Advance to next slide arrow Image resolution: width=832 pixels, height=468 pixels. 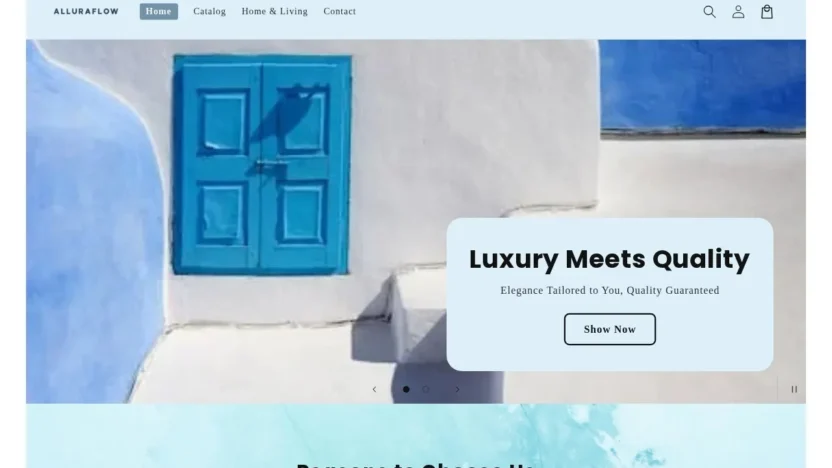(457, 389)
